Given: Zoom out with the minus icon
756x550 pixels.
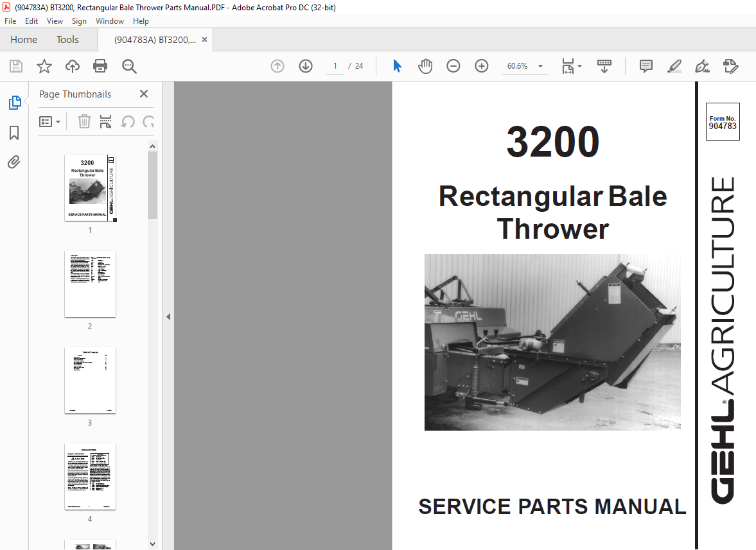Looking at the screenshot, I should pyautogui.click(x=453, y=66).
